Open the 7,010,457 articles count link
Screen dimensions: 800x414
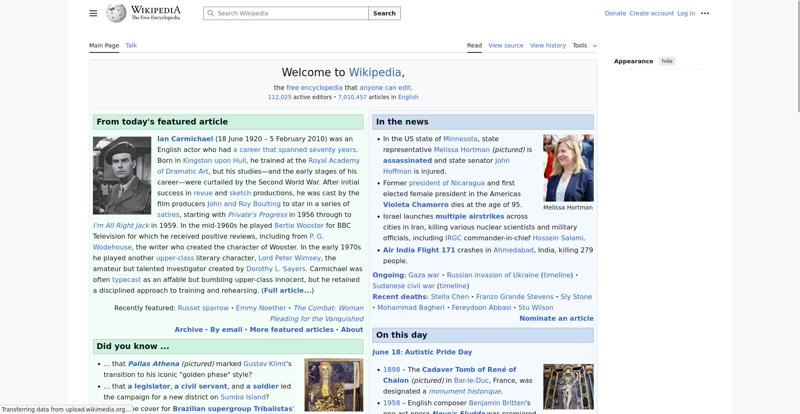[x=352, y=97]
